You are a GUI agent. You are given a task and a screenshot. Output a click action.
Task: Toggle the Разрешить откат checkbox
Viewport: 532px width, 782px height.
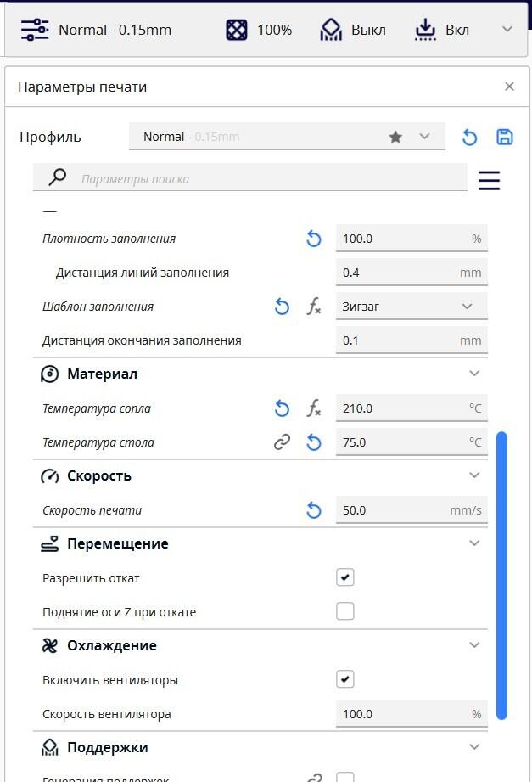345,577
